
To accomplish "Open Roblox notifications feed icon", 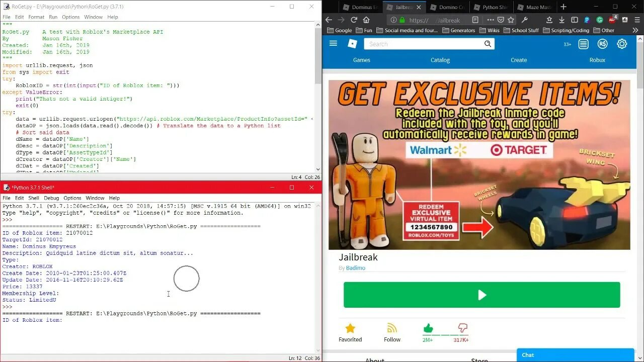I will click(583, 44).
